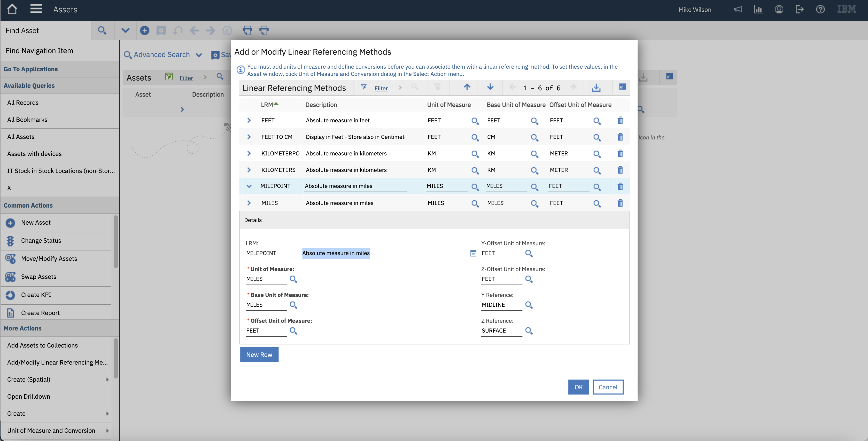Click the Common Actions panel scrollbar
Screen dimensions: 868x441
[115, 241]
